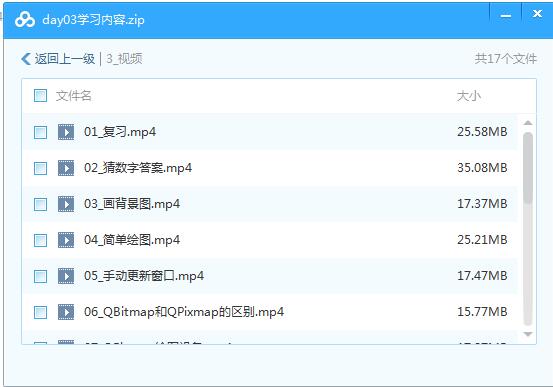Select file name 04_简单绘图.mp4
Image resolution: width=553 pixels, height=387 pixels.
pyautogui.click(x=132, y=240)
